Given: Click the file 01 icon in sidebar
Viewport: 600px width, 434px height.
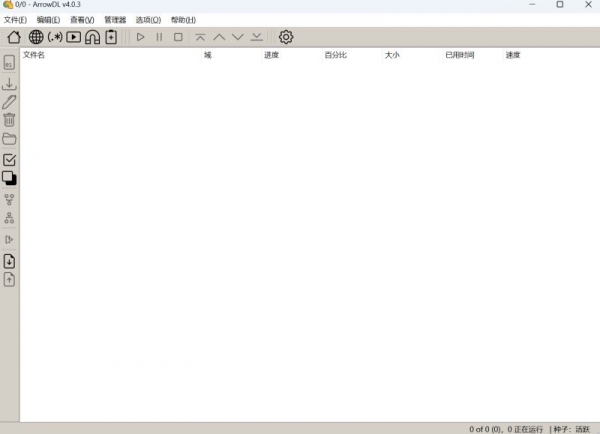Looking at the screenshot, I should [9, 62].
